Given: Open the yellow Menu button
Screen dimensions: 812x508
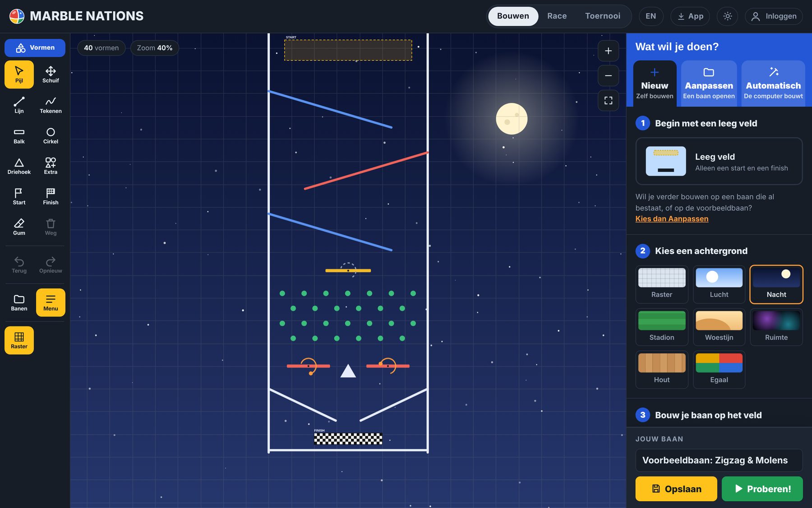Looking at the screenshot, I should click(x=51, y=303).
